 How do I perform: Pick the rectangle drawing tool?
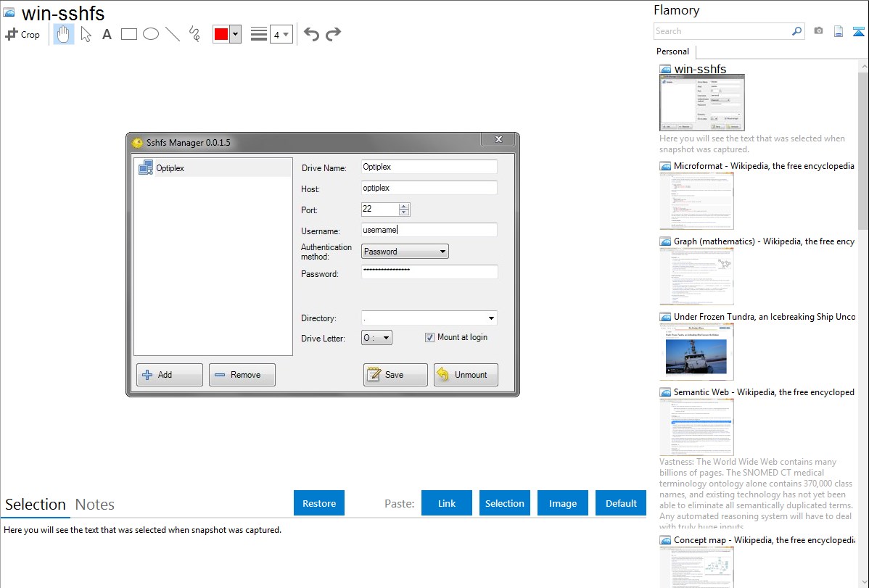pyautogui.click(x=129, y=34)
